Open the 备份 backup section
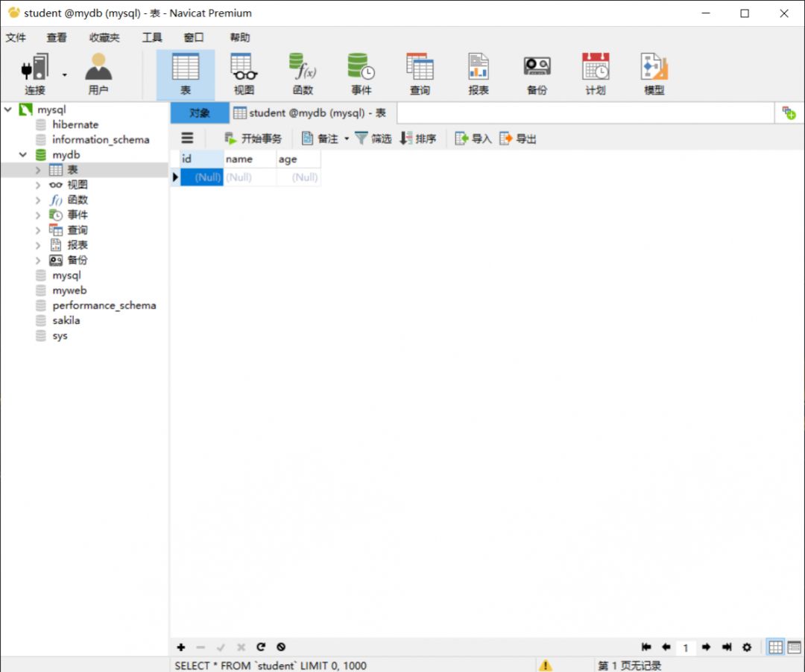 (x=537, y=75)
